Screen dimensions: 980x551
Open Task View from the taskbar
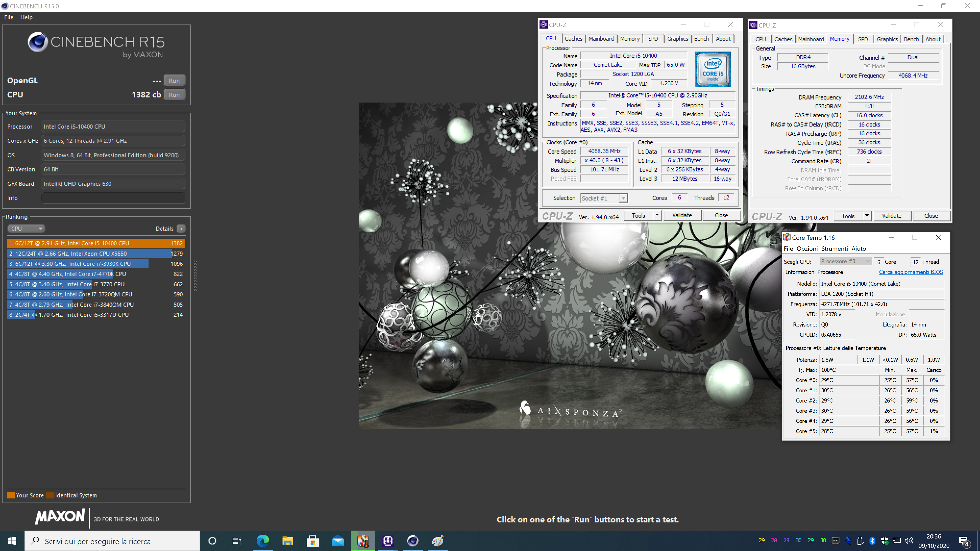pyautogui.click(x=237, y=541)
